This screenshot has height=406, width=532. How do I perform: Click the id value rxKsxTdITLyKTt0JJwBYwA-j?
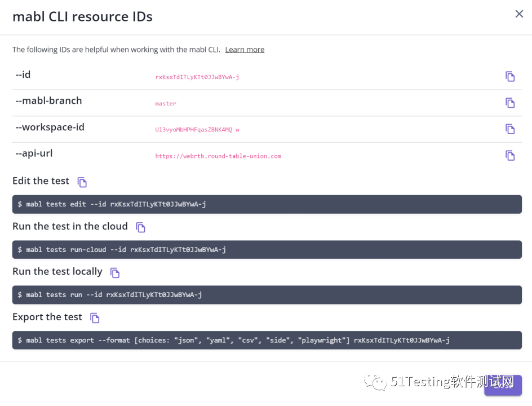pos(197,77)
